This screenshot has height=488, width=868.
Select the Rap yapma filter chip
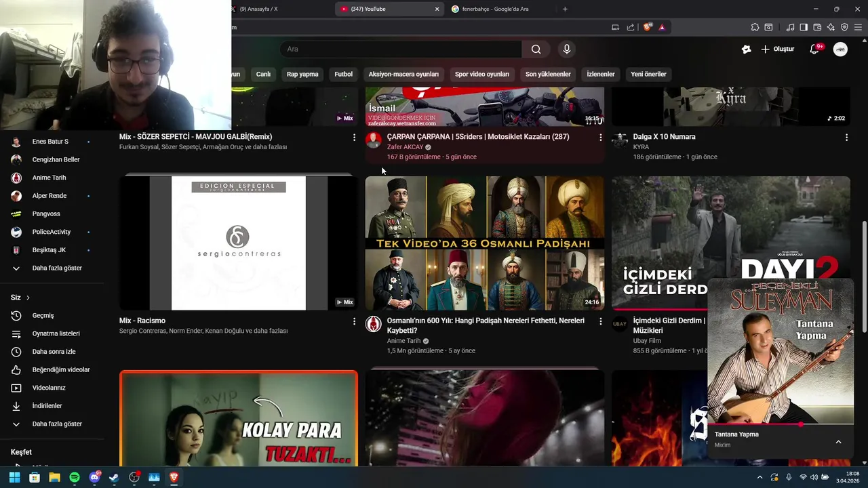tap(302, 74)
